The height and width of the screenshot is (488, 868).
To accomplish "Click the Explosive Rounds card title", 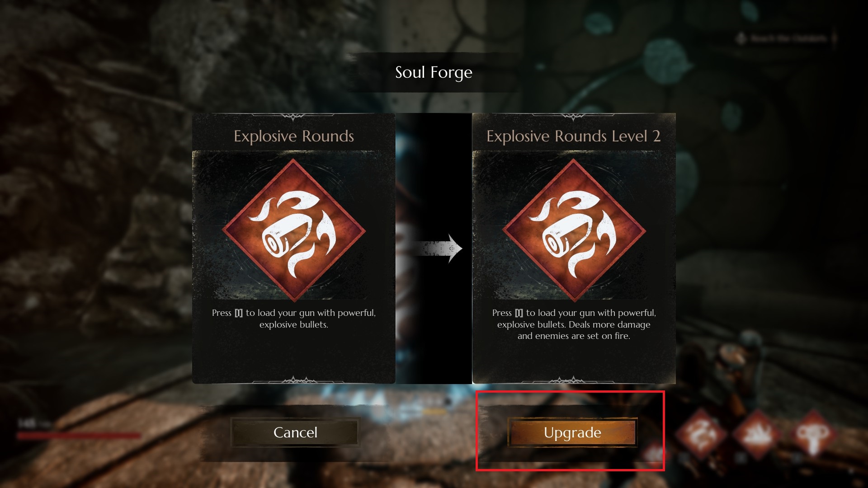I will (x=294, y=136).
